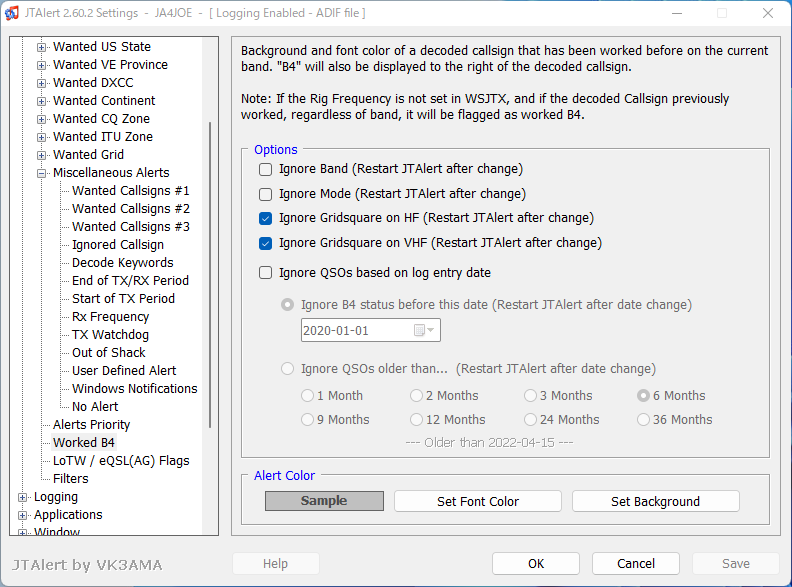792x587 pixels.
Task: Select the TX Watchdog item
Action: pyautogui.click(x=111, y=335)
